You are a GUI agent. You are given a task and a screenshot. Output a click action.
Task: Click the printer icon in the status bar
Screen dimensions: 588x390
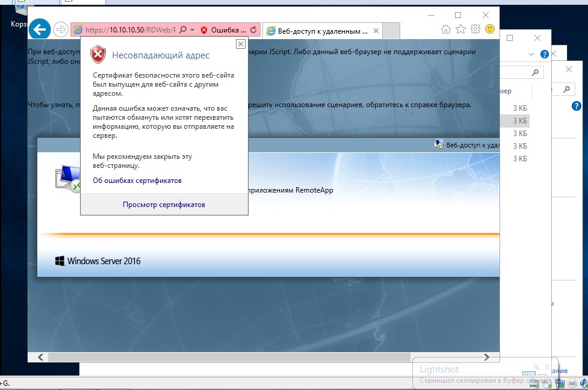click(572, 383)
